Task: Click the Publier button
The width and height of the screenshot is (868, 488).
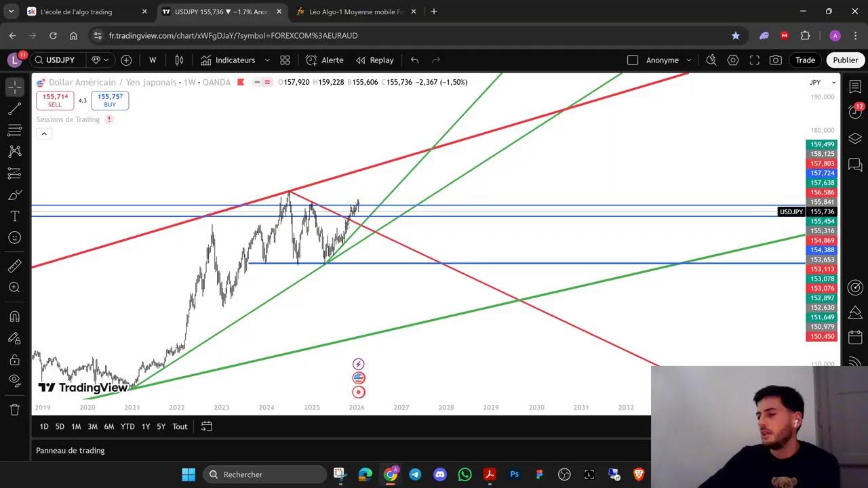Action: pos(846,60)
